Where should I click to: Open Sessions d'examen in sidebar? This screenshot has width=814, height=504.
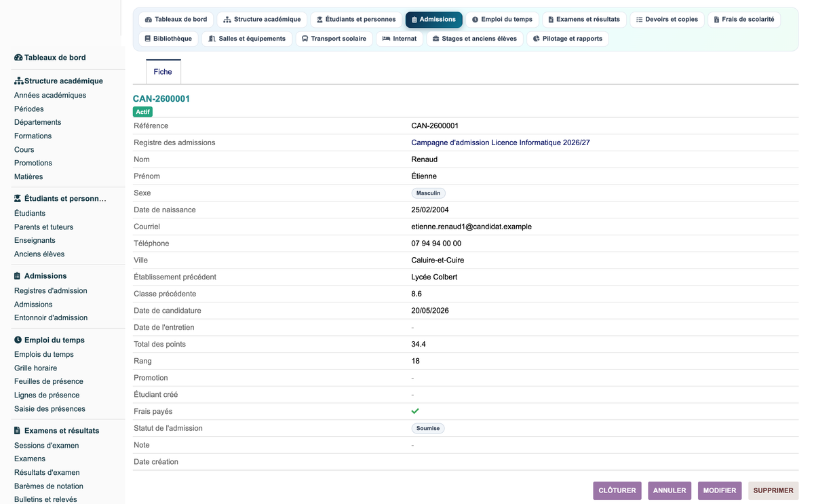(47, 446)
